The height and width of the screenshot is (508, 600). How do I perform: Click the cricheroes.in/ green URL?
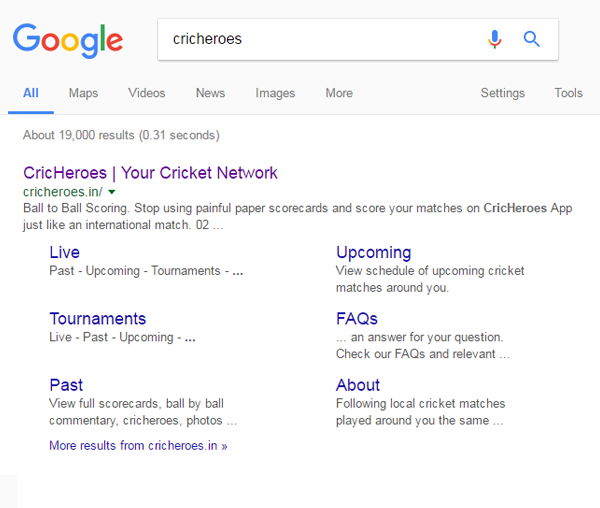pyautogui.click(x=63, y=192)
